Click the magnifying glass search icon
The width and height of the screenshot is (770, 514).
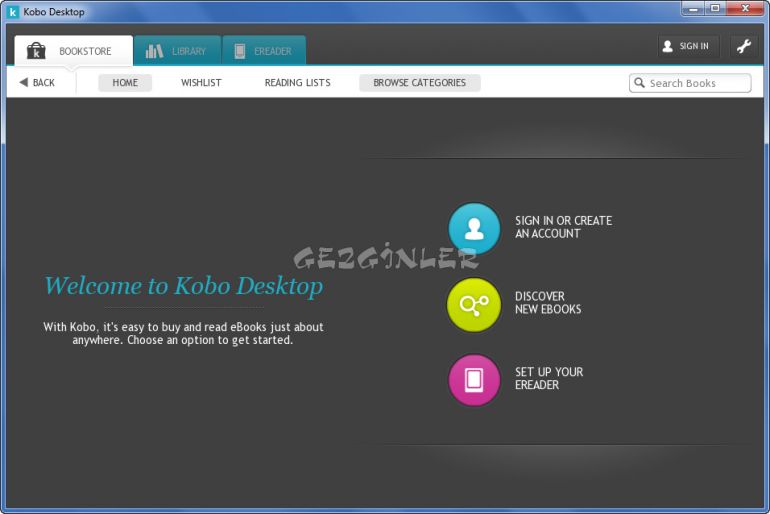click(x=639, y=82)
